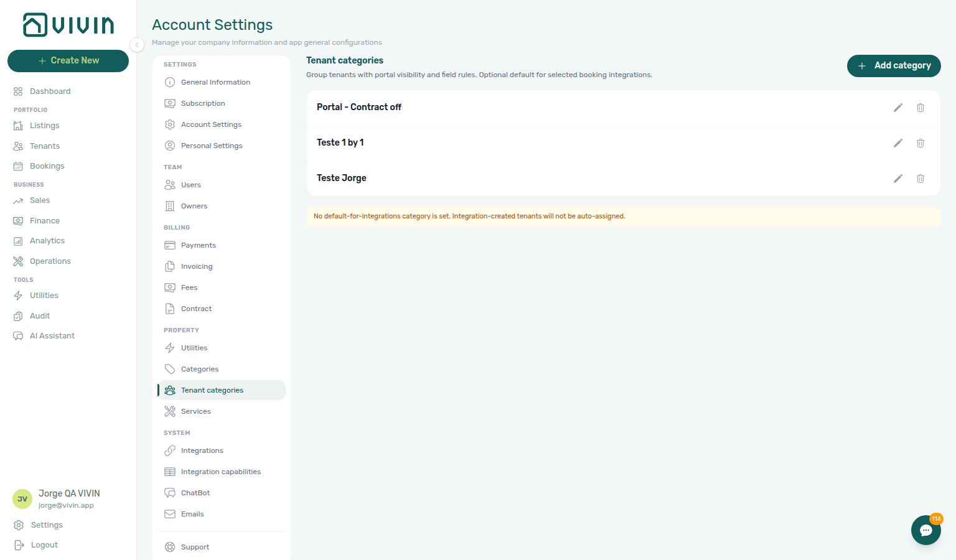Click the Invoicing documents icon
956x560 pixels.
pyautogui.click(x=170, y=266)
